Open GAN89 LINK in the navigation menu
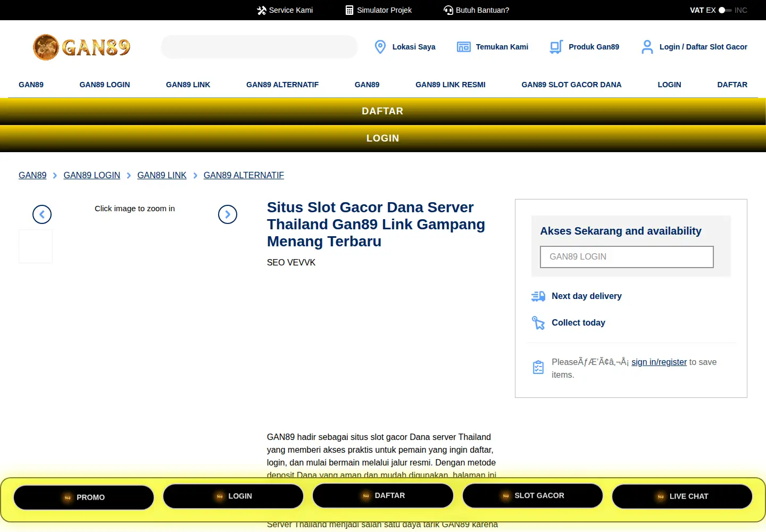Viewport: 766px width, 532px height. [188, 85]
